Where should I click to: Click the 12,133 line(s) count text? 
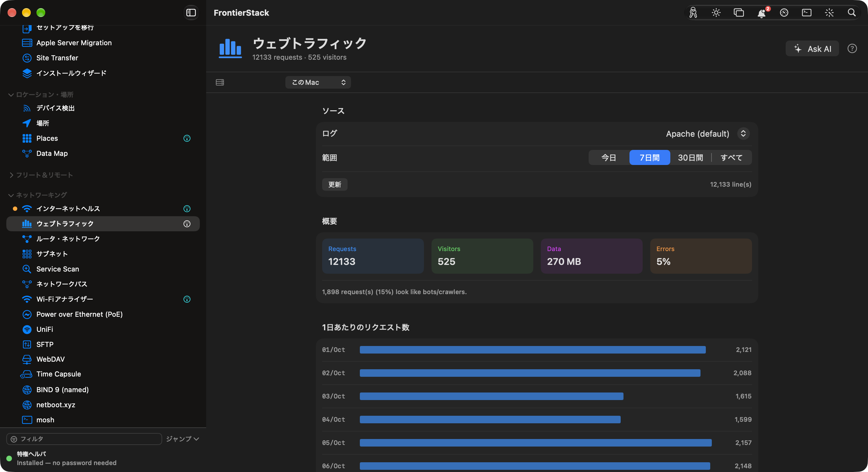click(731, 185)
